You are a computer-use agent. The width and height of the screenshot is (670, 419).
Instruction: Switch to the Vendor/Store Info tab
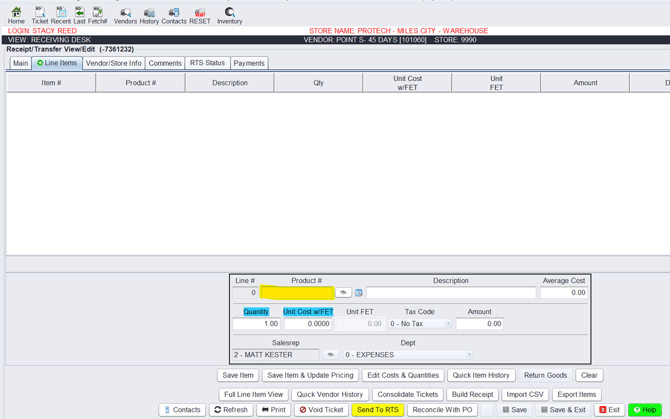(113, 63)
